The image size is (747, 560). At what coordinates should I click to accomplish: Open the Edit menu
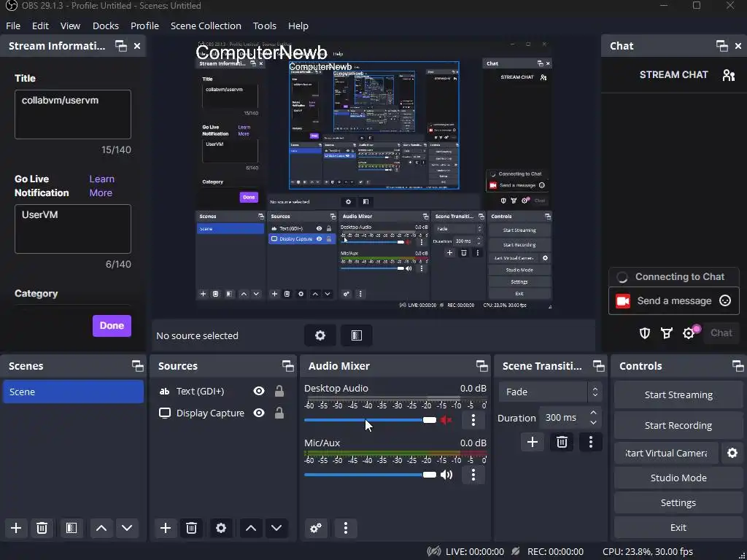41,26
